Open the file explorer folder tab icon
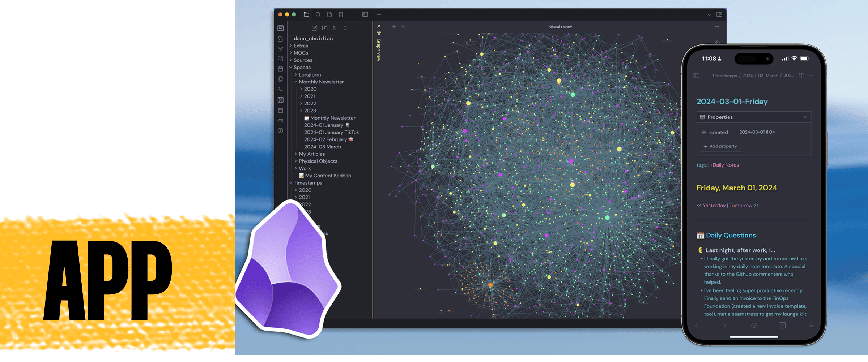The width and height of the screenshot is (868, 362). [x=306, y=14]
